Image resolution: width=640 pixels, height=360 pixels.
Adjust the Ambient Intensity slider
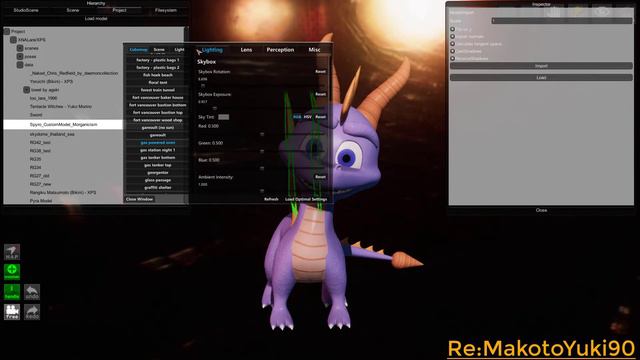click(262, 191)
